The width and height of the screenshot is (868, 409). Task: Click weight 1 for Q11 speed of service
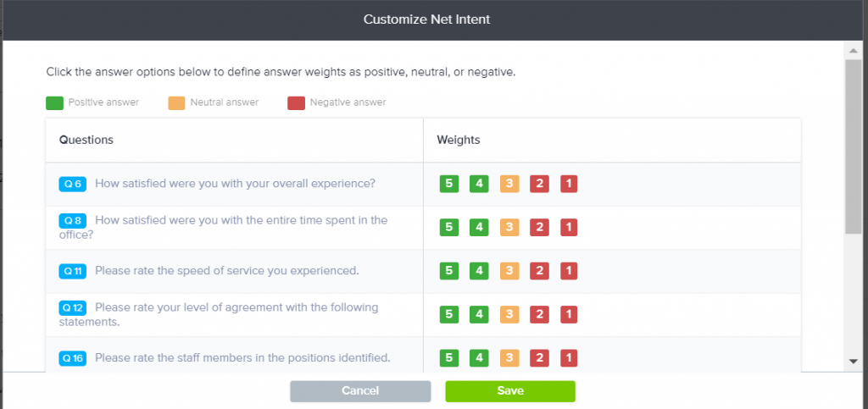point(569,271)
